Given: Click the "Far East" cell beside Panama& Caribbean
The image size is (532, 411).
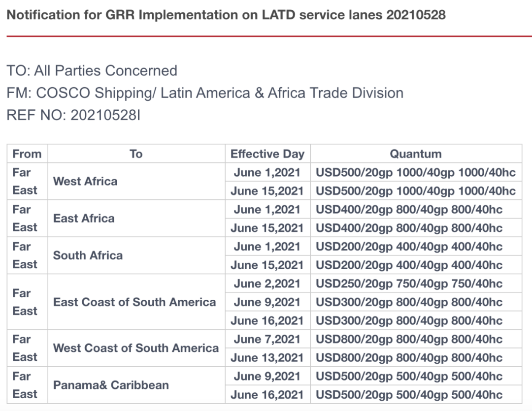Looking at the screenshot, I should 25,385.
